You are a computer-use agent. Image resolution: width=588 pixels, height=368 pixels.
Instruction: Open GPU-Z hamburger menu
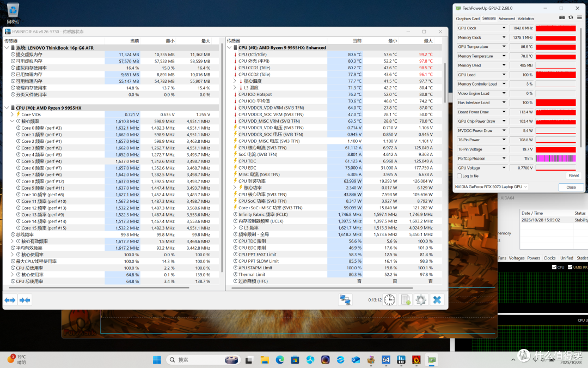coord(579,17)
